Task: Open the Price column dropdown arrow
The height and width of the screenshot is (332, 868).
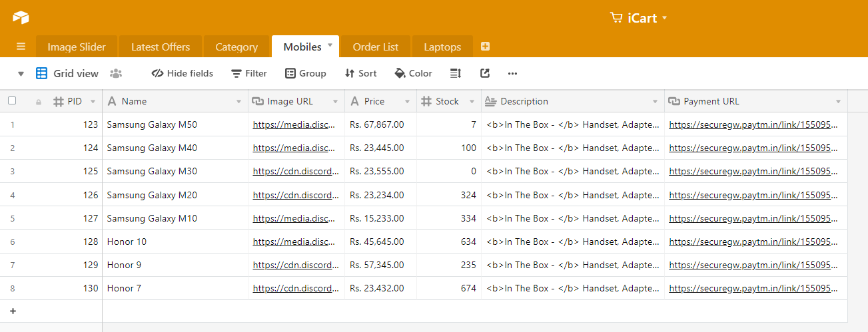Action: click(408, 102)
